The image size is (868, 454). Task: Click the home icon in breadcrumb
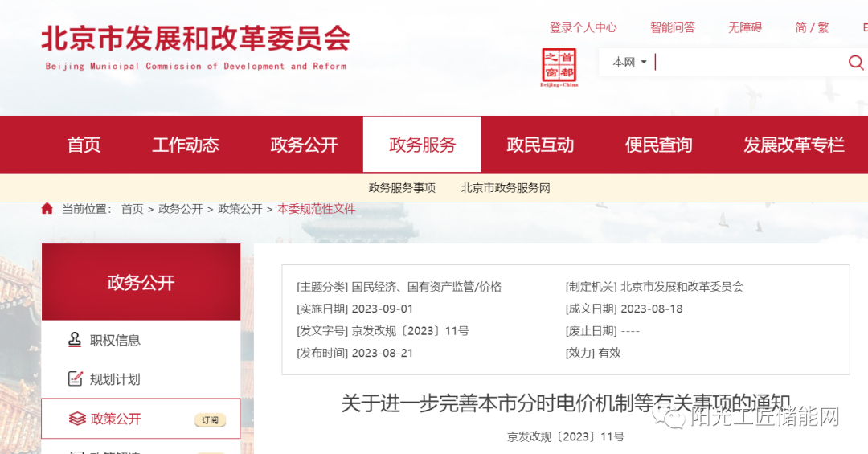coord(47,209)
